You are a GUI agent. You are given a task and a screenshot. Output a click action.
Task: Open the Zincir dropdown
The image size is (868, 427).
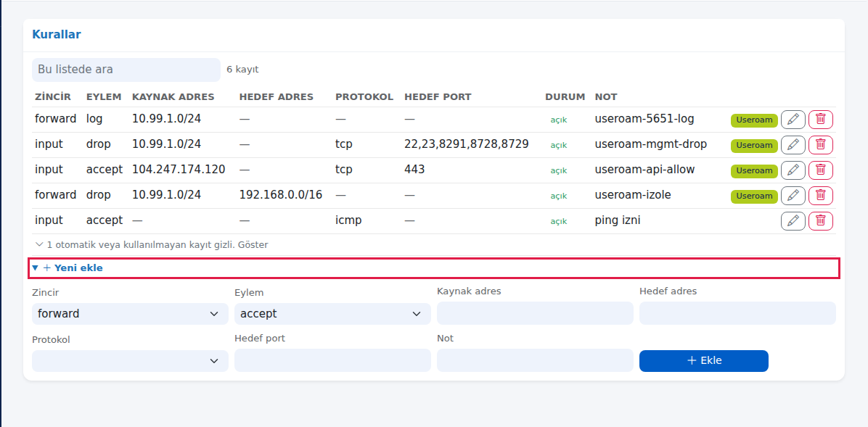130,314
